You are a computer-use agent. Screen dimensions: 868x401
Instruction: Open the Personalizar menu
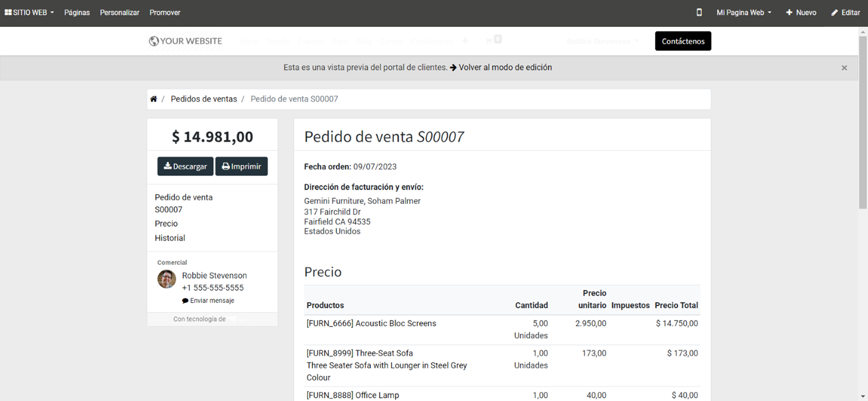[x=120, y=13]
